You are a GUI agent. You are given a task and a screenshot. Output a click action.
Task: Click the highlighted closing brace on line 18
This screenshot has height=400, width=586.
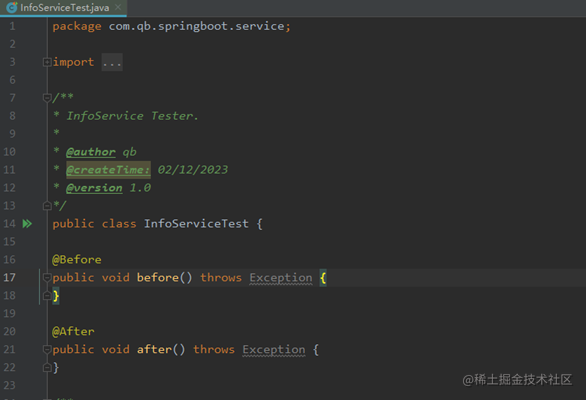click(56, 296)
